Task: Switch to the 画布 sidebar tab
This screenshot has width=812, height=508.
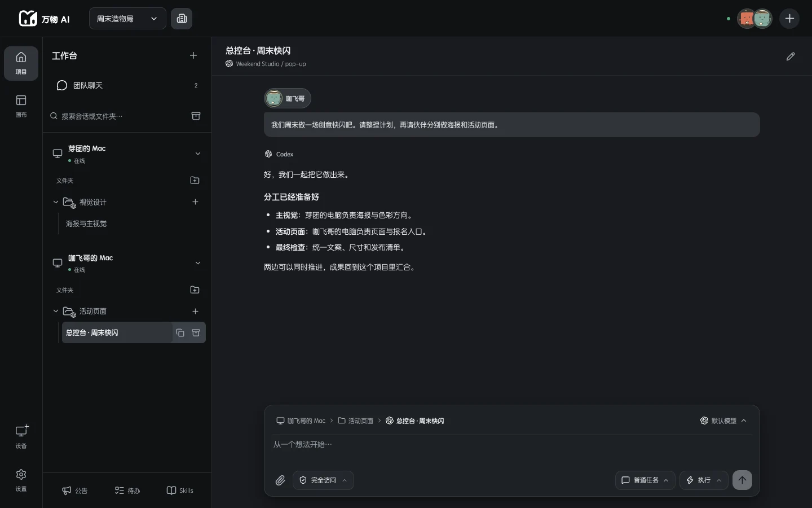Action: tap(21, 106)
